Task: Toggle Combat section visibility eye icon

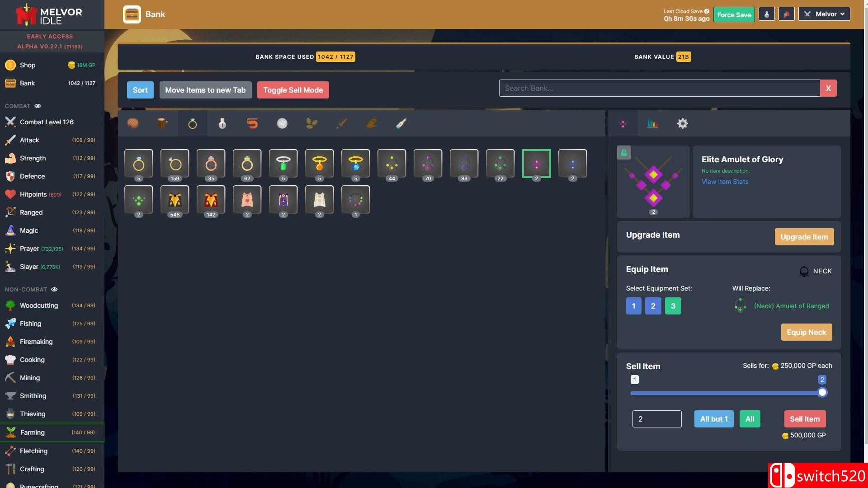Action: pyautogui.click(x=38, y=106)
